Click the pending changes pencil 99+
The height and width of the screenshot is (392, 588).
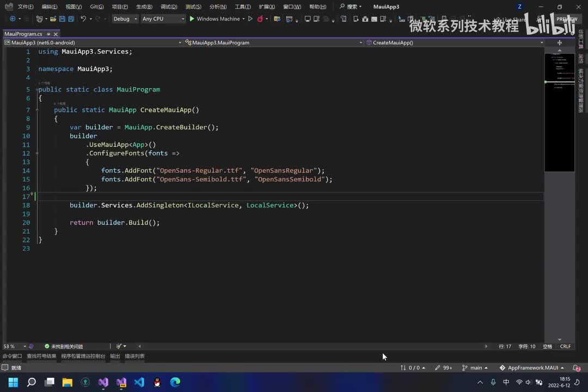444,367
